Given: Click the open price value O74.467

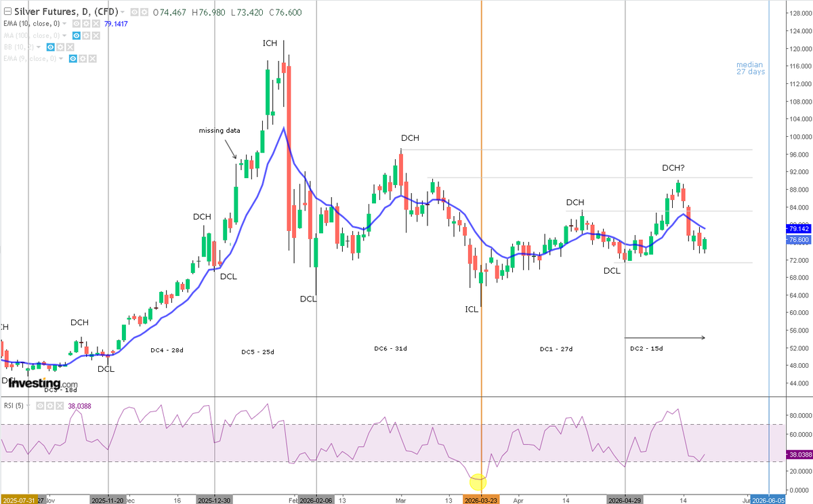Looking at the screenshot, I should [169, 12].
